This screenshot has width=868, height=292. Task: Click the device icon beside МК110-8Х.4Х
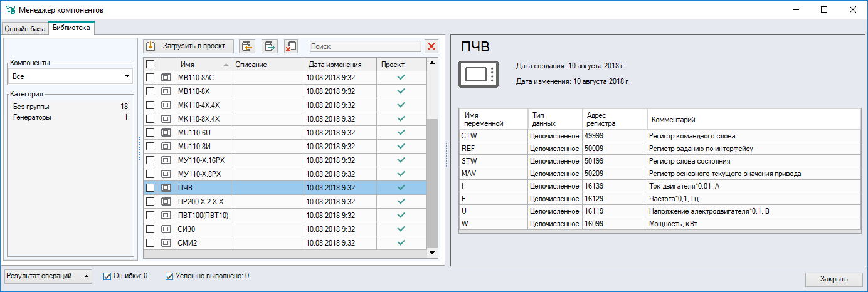[x=166, y=118]
